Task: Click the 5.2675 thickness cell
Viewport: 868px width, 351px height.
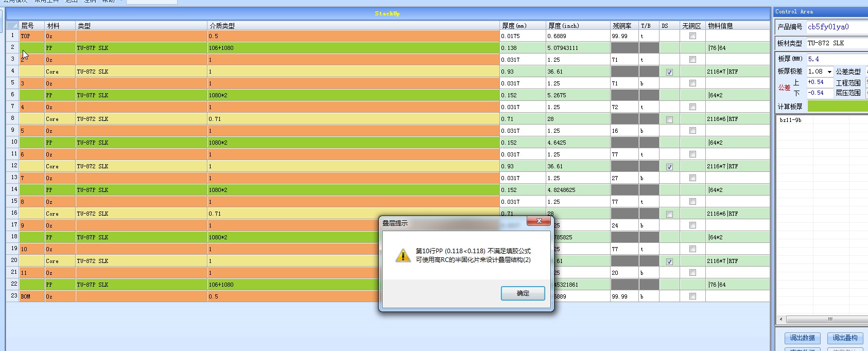Action: pos(578,95)
